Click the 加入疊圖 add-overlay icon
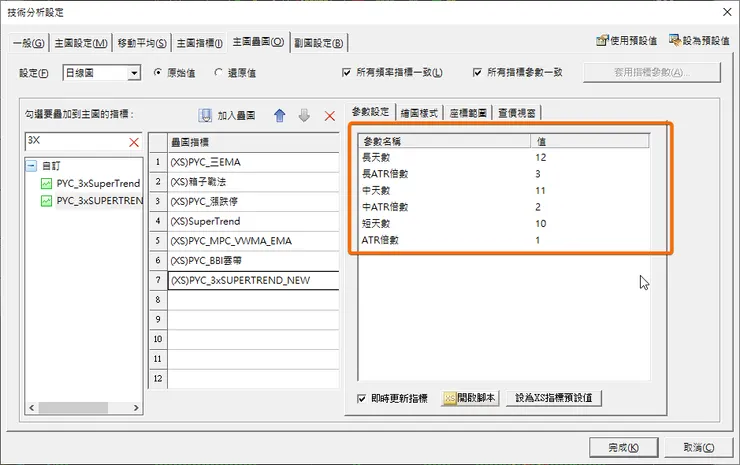 (x=205, y=115)
